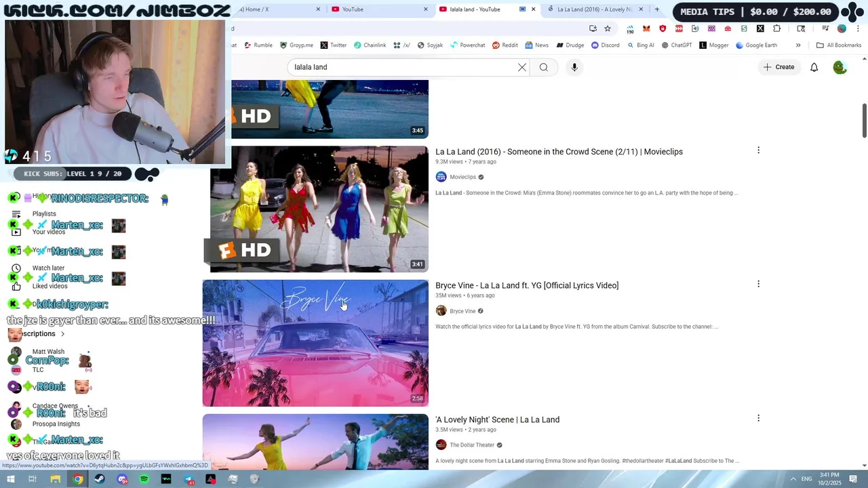The image size is (868, 488).
Task: Open 'Someone in the Crowd Scene' video title
Action: [x=559, y=152]
